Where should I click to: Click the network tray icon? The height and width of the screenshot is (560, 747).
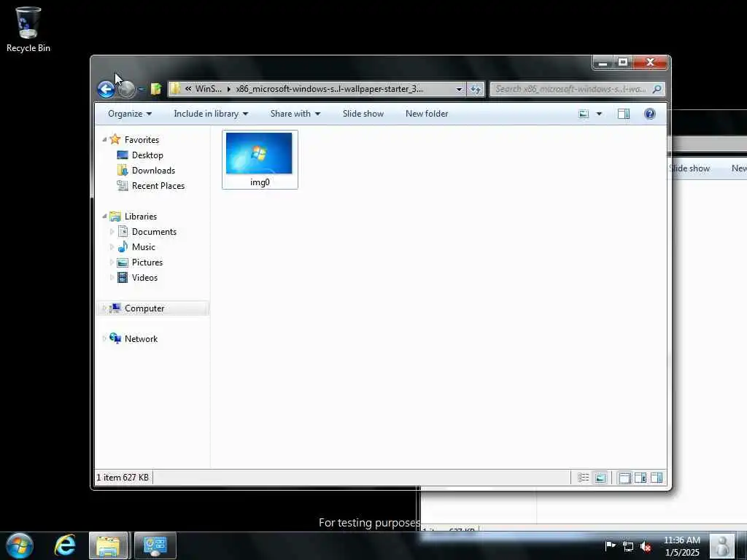pos(628,546)
